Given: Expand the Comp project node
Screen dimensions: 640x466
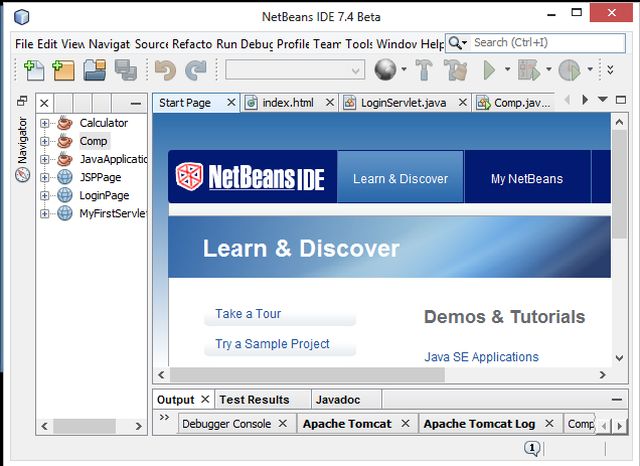Looking at the screenshot, I should tap(44, 141).
